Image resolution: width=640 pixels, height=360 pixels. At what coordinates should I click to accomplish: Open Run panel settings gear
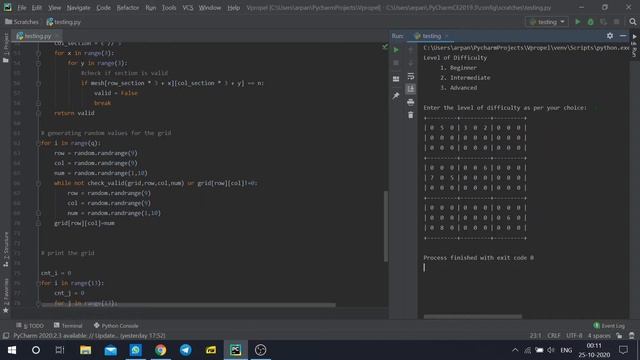point(610,36)
